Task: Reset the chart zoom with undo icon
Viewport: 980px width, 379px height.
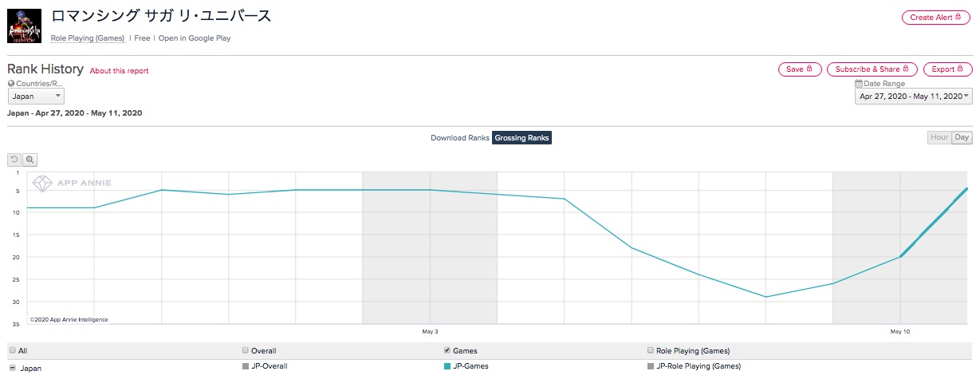Action: click(14, 160)
